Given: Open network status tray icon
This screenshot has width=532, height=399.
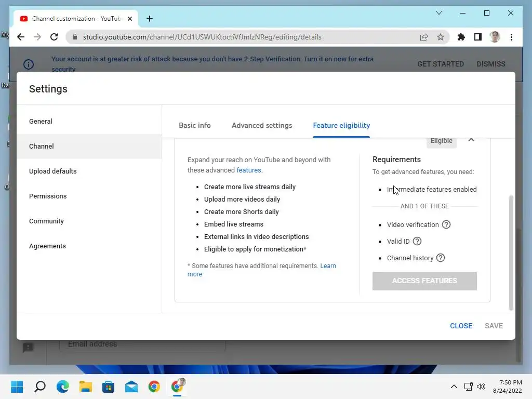Looking at the screenshot, I should click(469, 387).
